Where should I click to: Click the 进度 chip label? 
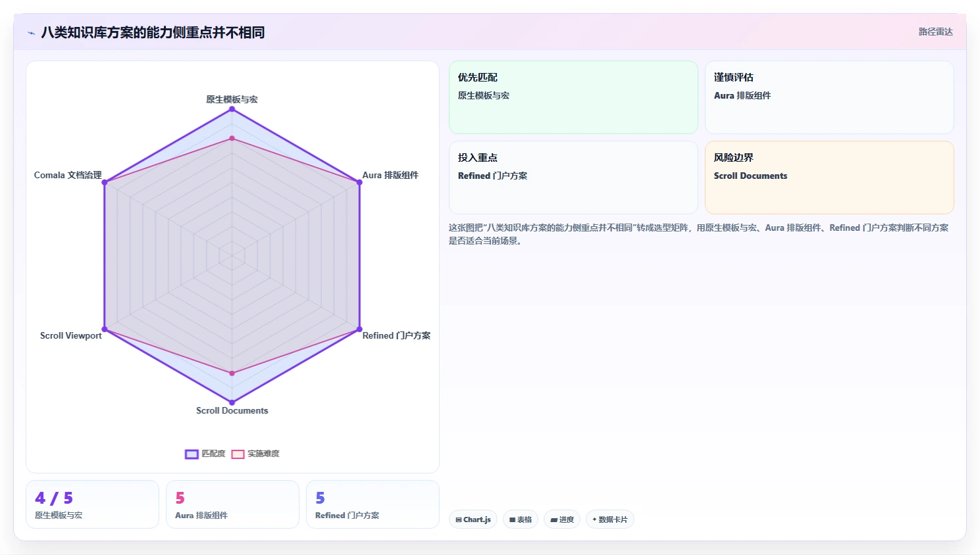(x=567, y=519)
